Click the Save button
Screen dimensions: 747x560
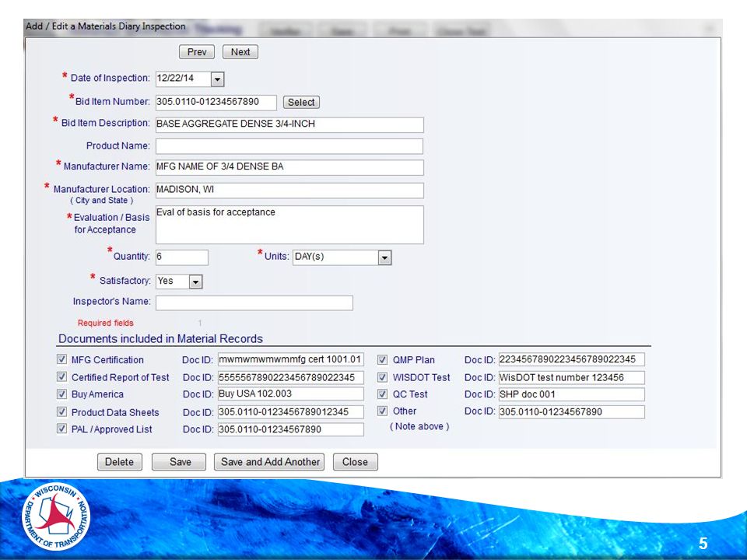coord(179,462)
